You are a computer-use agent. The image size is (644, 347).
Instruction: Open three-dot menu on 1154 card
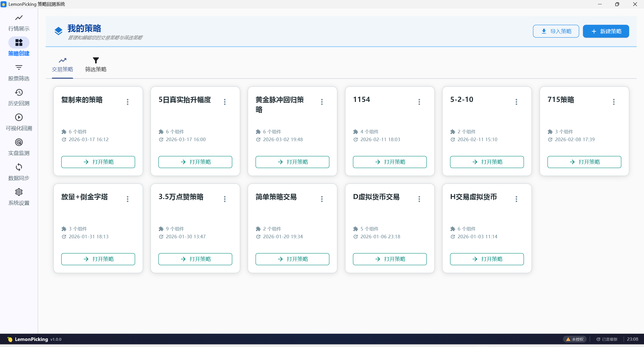click(x=419, y=102)
